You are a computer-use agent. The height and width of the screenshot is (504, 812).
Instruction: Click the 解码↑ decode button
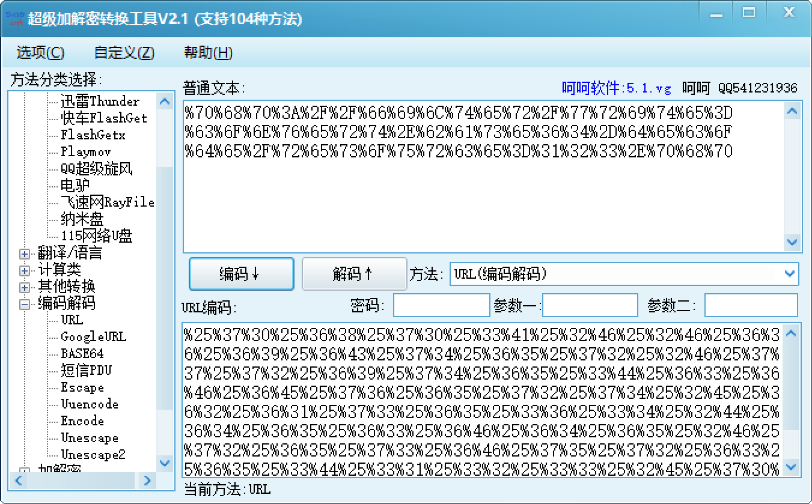[x=354, y=273]
